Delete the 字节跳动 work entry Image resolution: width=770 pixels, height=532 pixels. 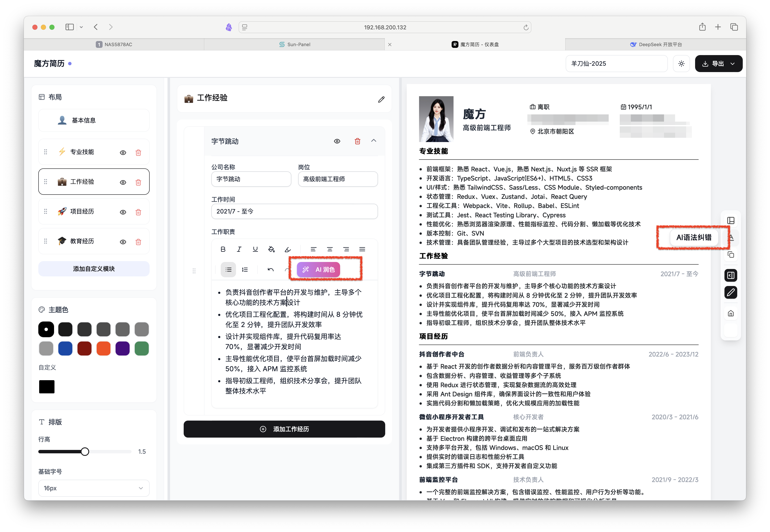(x=357, y=141)
